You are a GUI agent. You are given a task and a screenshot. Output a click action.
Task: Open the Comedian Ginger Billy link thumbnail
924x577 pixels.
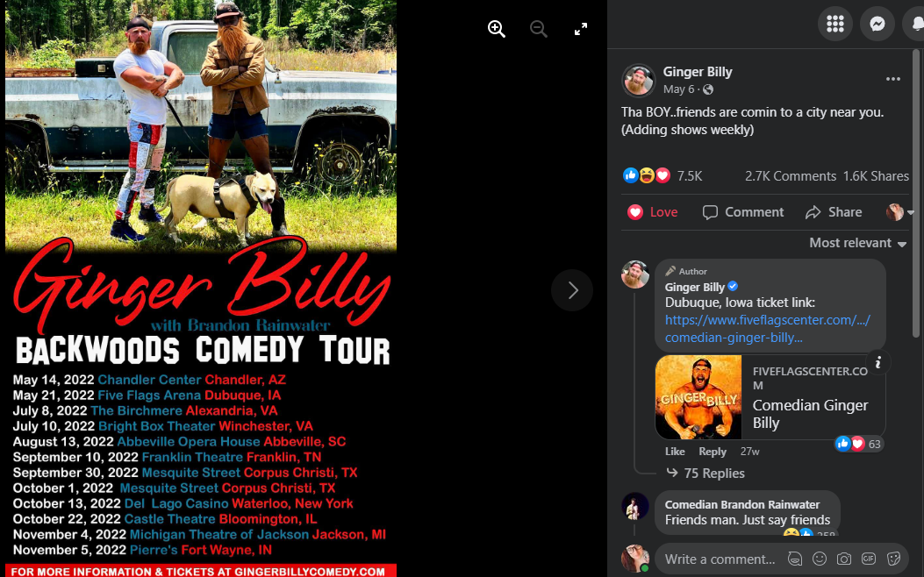(x=698, y=397)
